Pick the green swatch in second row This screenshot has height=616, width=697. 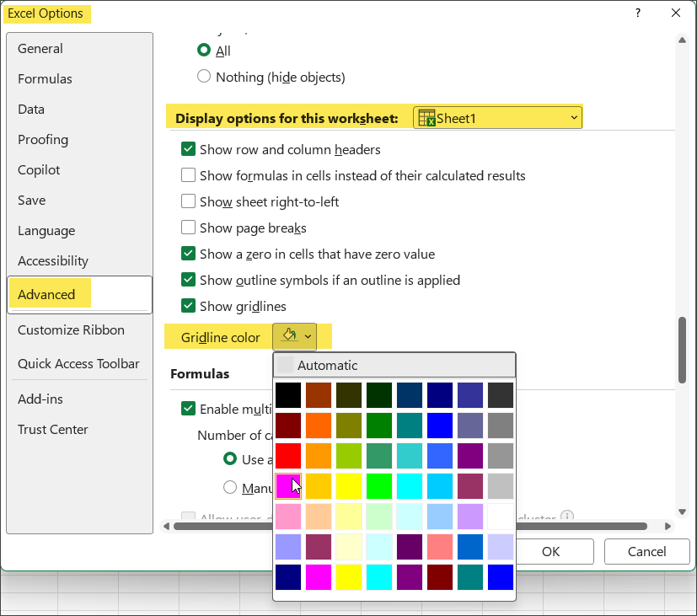[379, 426]
